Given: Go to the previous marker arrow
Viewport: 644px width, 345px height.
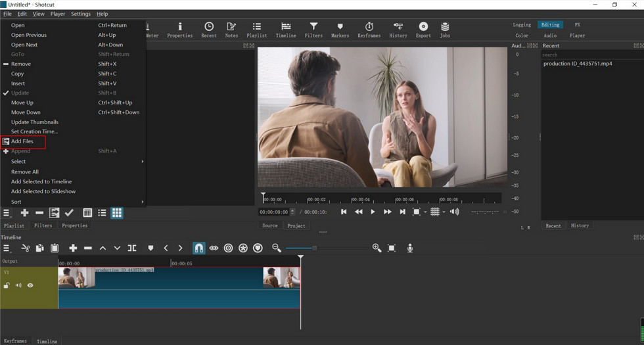Looking at the screenshot, I should 166,248.
